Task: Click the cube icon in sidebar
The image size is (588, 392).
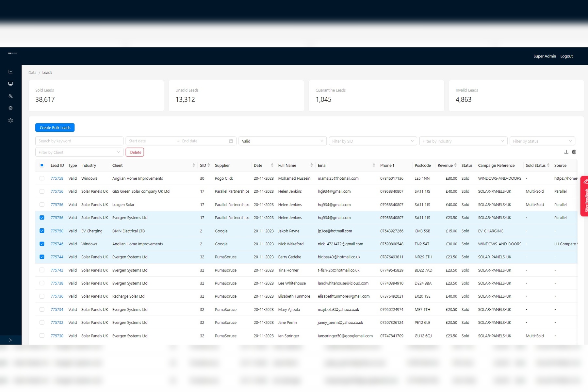Action: [x=10, y=108]
